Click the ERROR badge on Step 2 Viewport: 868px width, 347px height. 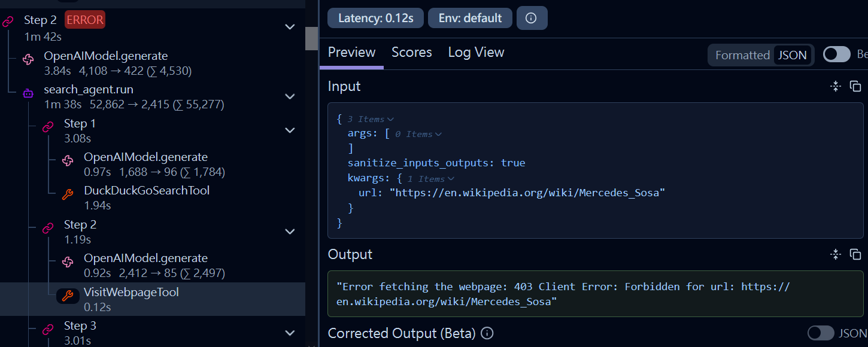85,20
